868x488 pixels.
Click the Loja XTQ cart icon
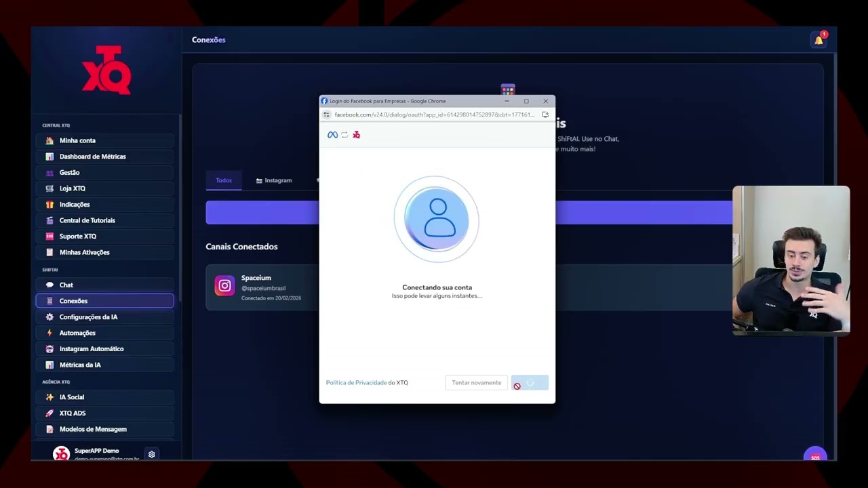click(50, 188)
